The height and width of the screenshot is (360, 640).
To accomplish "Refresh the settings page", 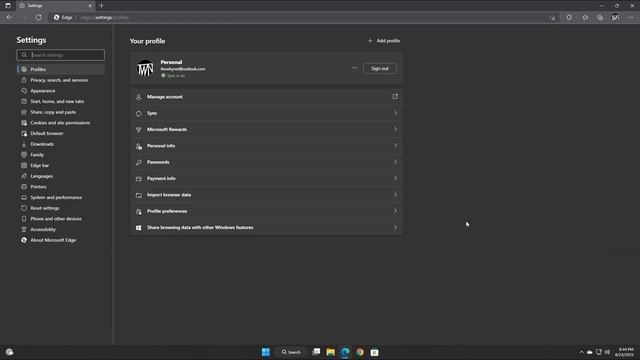I will tap(38, 18).
